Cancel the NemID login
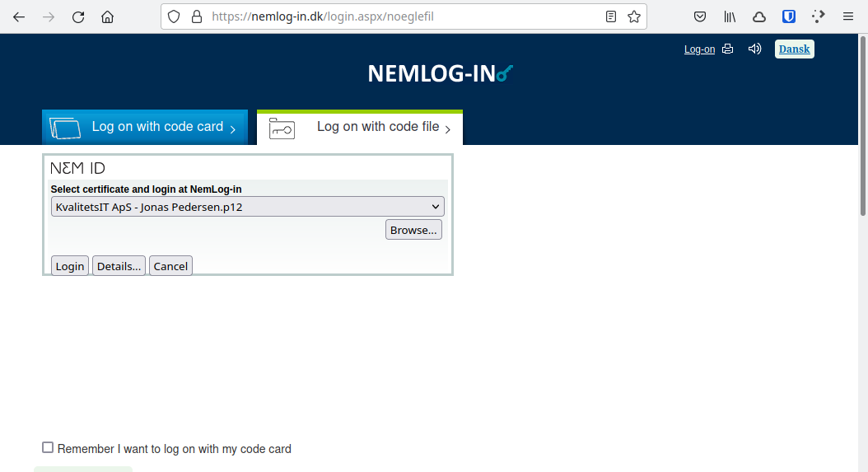 [x=170, y=266]
